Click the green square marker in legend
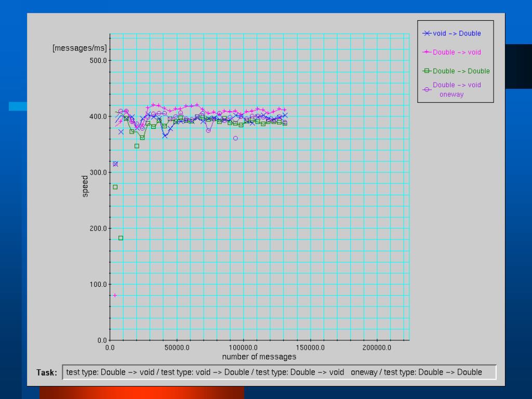This screenshot has width=532, height=399. pos(427,71)
